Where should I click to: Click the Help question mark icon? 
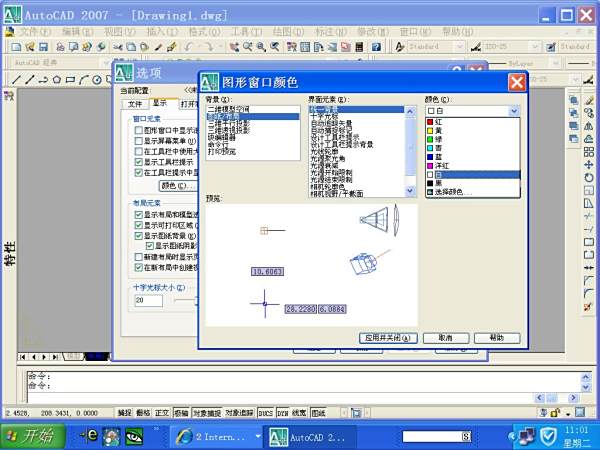coord(376,47)
